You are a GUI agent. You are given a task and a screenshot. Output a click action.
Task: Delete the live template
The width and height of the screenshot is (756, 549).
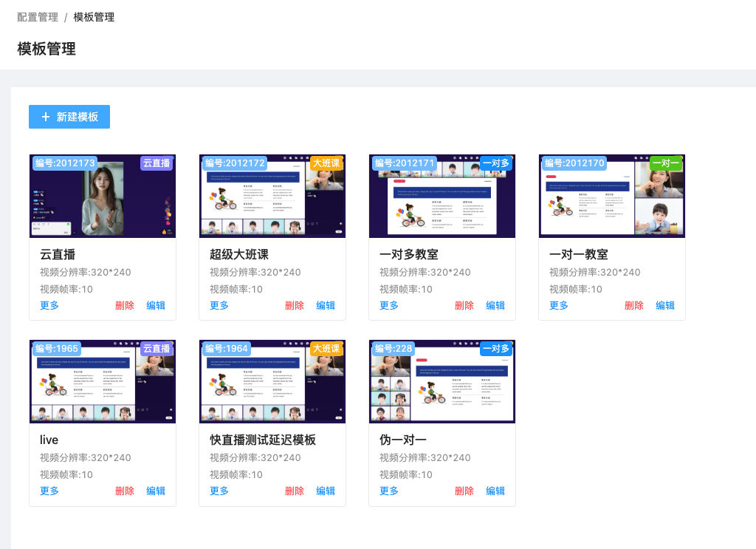[124, 491]
